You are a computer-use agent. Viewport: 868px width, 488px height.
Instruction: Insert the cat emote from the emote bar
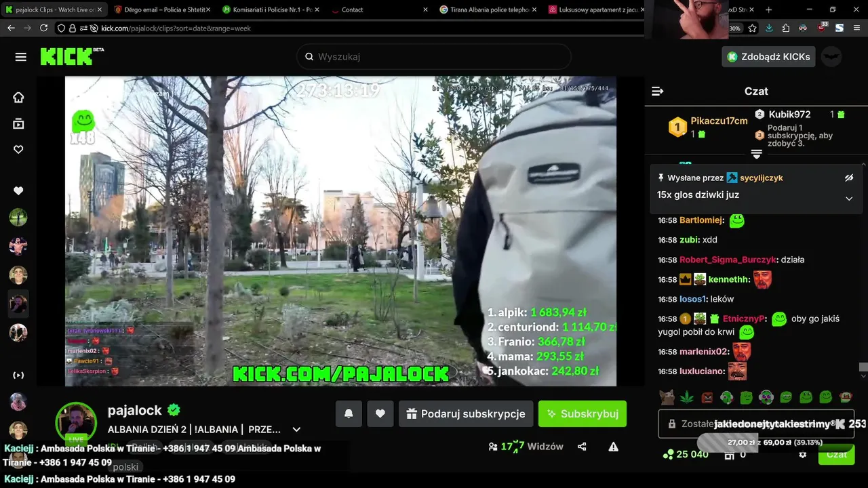point(667,396)
